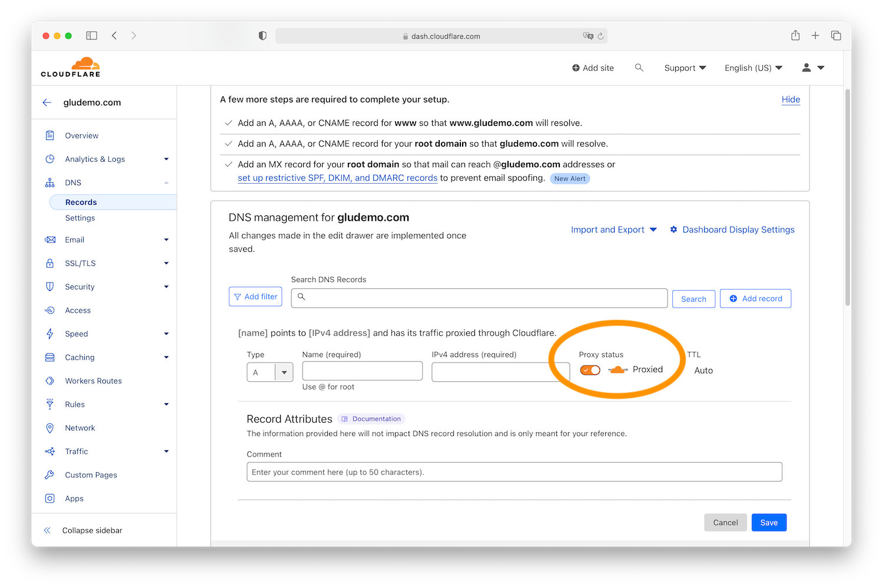The height and width of the screenshot is (588, 883).
Task: Click the Search button
Action: click(693, 299)
